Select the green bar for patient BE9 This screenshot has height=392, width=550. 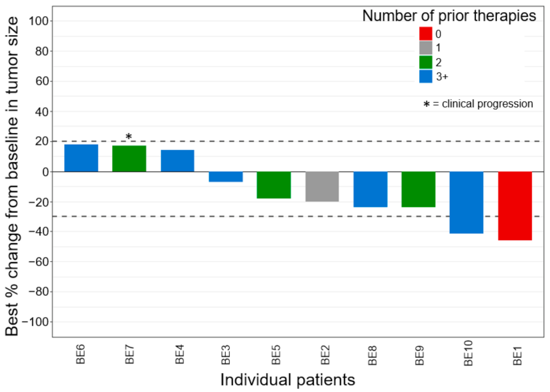pos(418,189)
